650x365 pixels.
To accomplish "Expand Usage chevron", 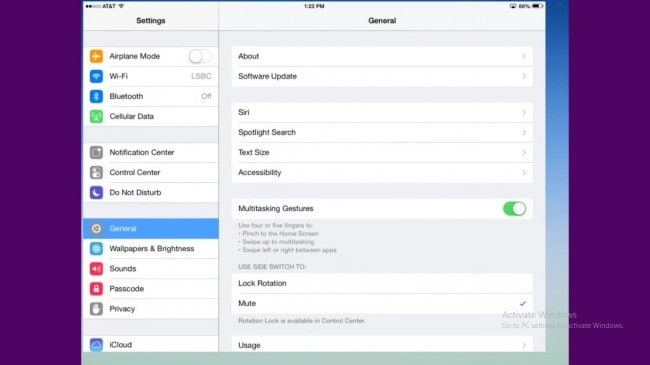I will click(x=524, y=345).
